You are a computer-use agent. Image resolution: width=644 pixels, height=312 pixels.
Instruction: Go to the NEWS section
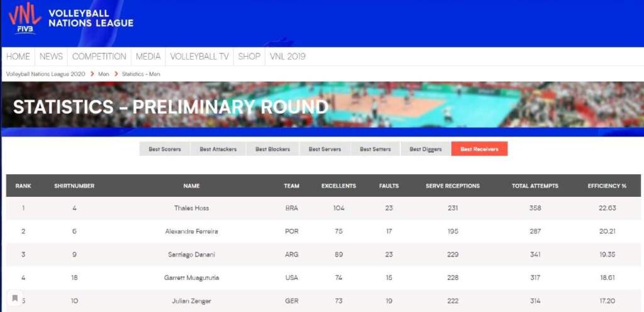pyautogui.click(x=51, y=57)
